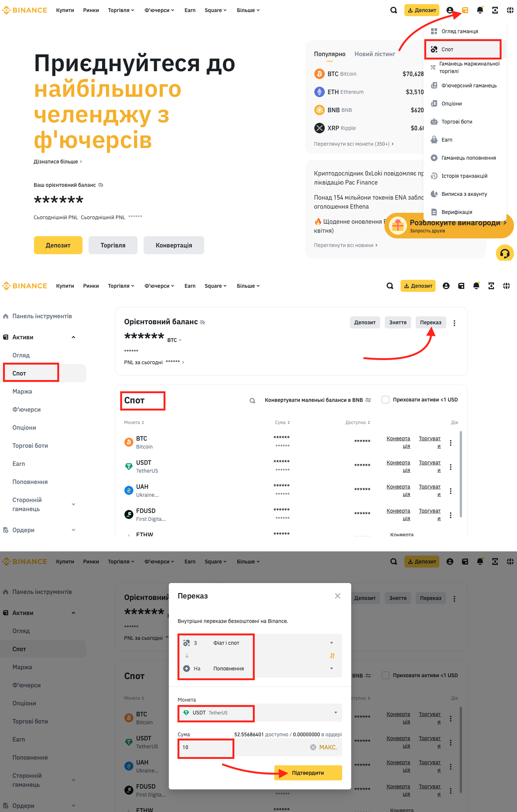This screenshot has height=812, width=517.
Task: Click Конвертувати маленькі баланси в BNB
Action: click(x=318, y=400)
